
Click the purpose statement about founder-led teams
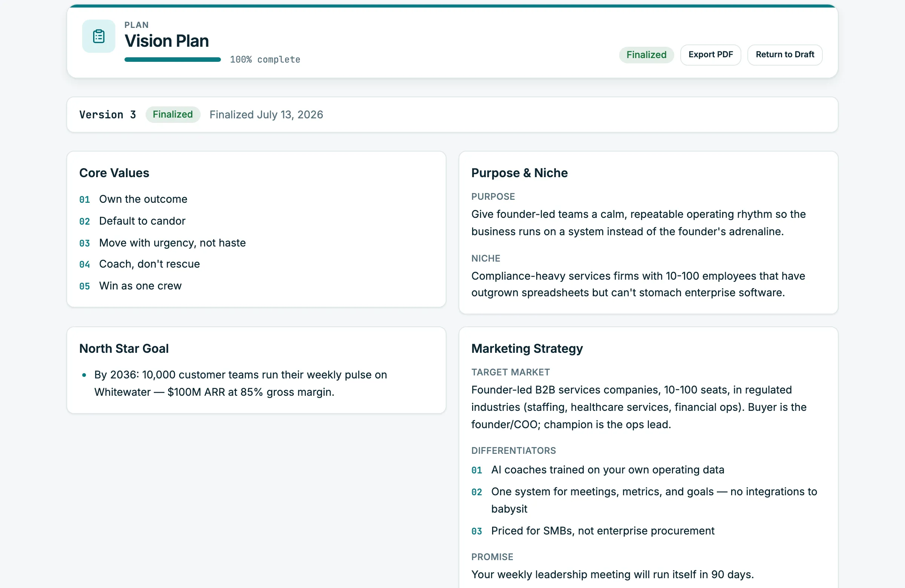(x=638, y=223)
